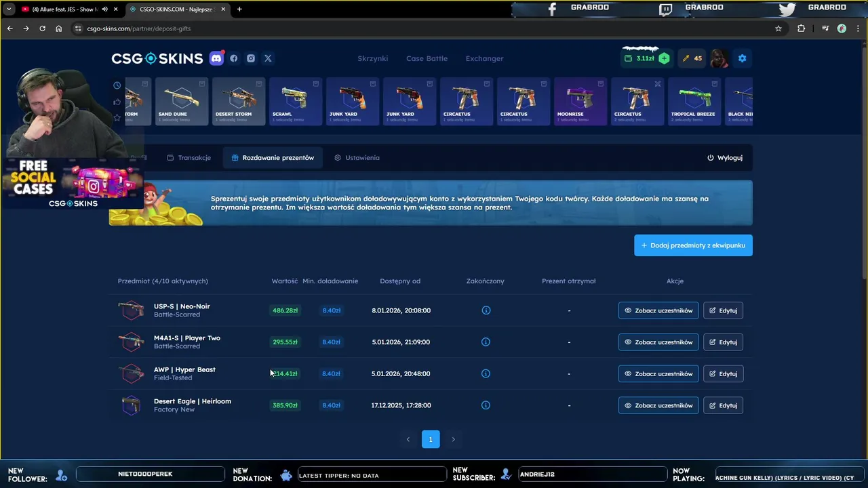Edit the M4A1-S Player Two gift
The image size is (868, 488).
coord(723,342)
